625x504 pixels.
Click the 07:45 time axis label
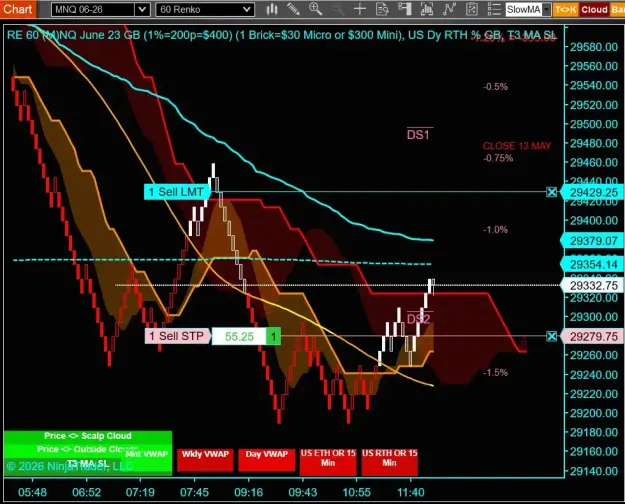coord(194,492)
